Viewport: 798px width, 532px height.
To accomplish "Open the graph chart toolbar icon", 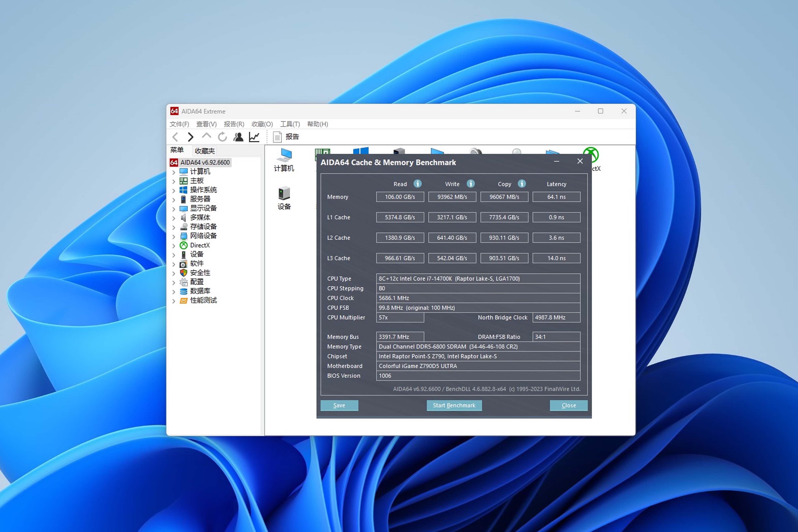I will [x=254, y=137].
